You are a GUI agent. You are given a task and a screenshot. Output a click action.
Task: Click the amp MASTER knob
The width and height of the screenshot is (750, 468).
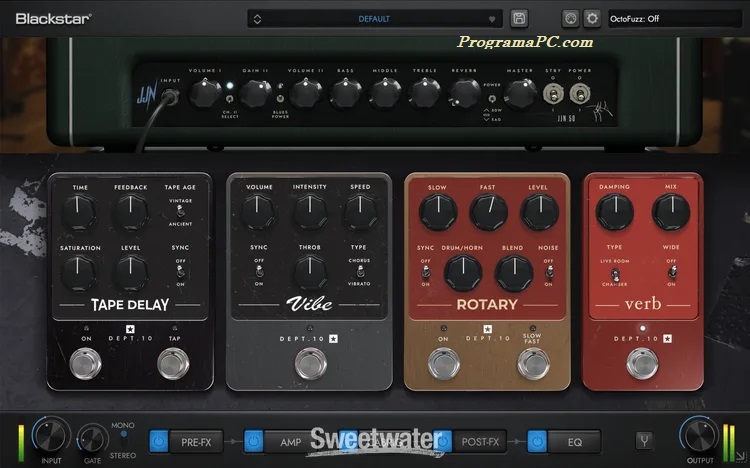coord(520,93)
